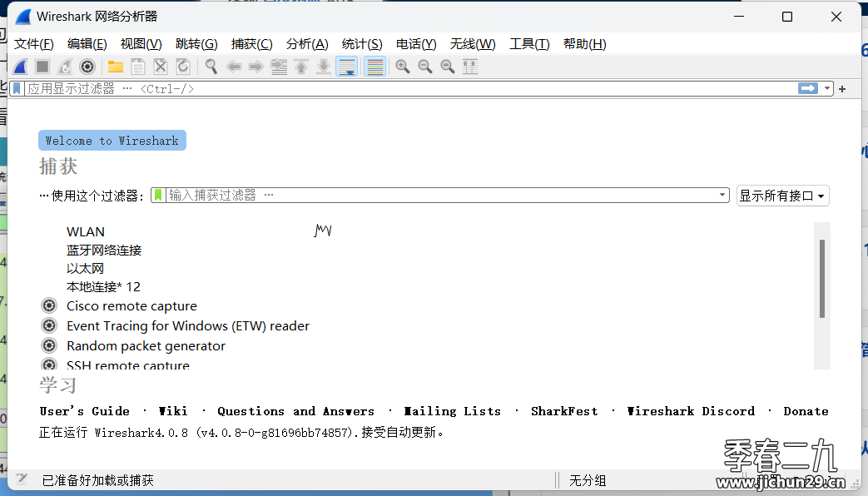Open the 统计(S) menu

tap(361, 43)
